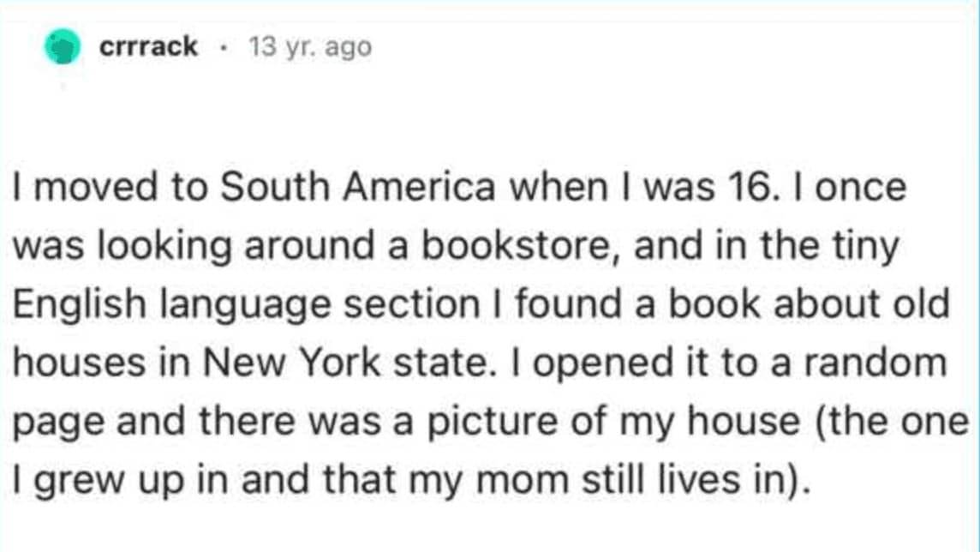This screenshot has height=552, width=980.
Task: Click the word "tiny" at the line end
Action: point(870,248)
